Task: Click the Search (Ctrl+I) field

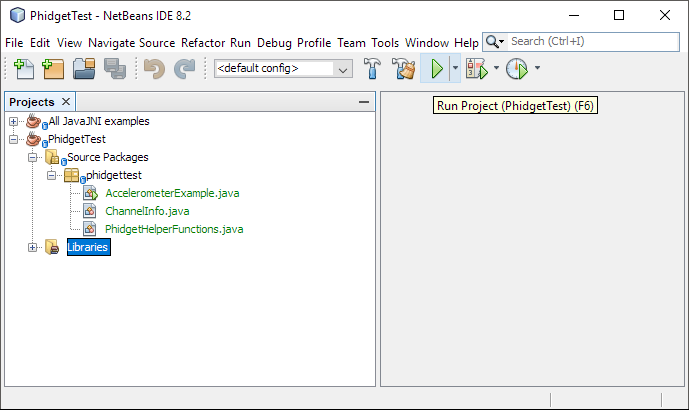Action: [x=593, y=42]
